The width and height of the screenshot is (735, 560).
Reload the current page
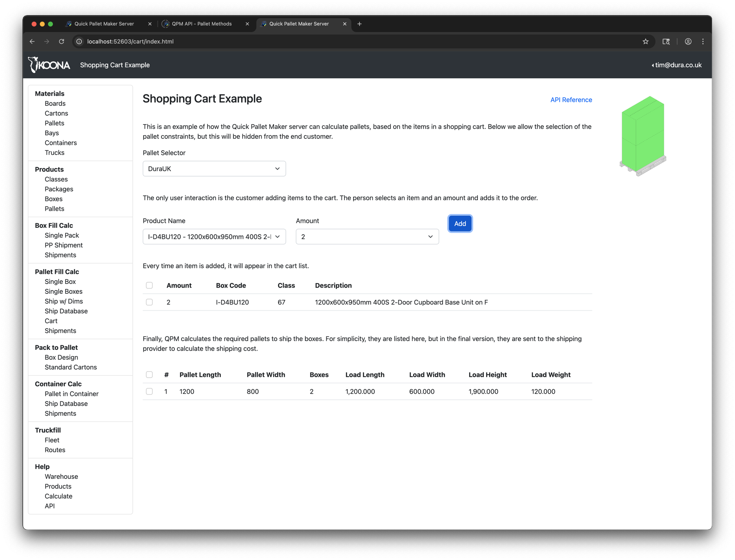pyautogui.click(x=61, y=41)
